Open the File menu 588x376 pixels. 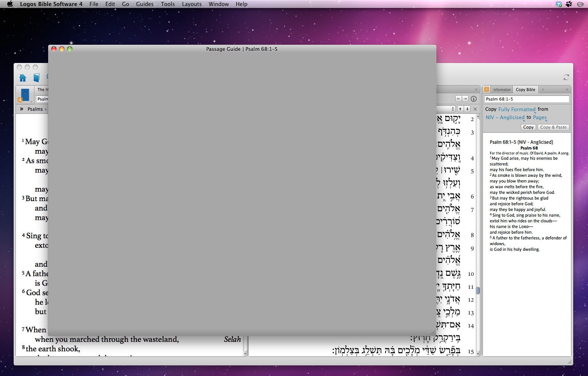coord(94,4)
